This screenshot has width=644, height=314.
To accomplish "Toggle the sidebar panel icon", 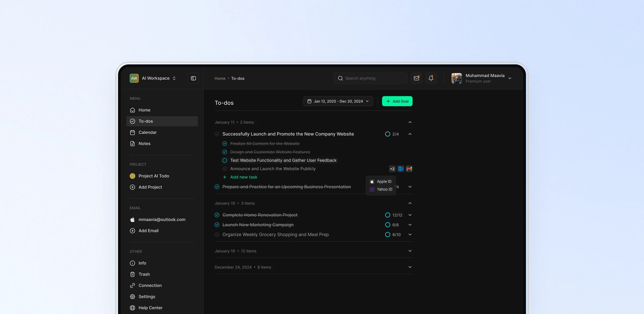I will click(x=193, y=78).
